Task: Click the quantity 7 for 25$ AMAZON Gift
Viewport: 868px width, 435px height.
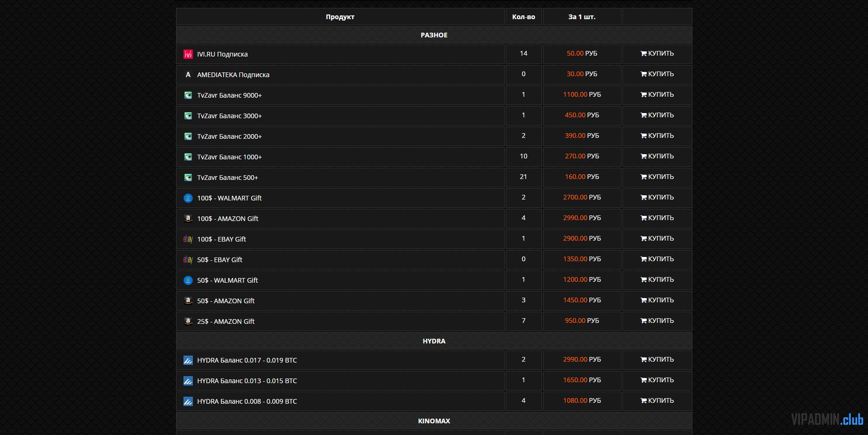Action: (x=523, y=321)
